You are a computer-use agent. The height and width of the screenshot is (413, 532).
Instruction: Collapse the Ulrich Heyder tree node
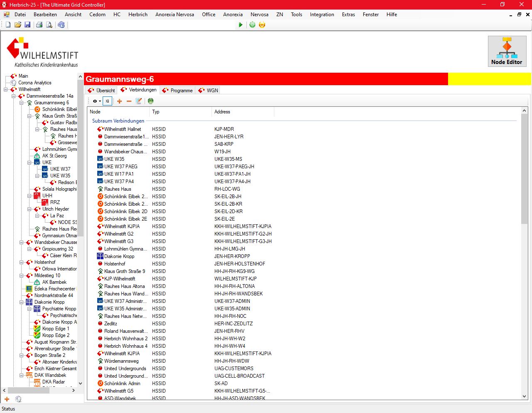pos(30,209)
